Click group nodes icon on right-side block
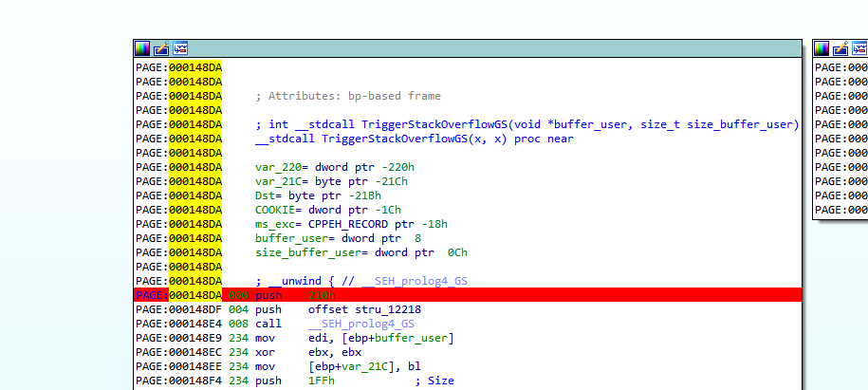 tap(859, 48)
